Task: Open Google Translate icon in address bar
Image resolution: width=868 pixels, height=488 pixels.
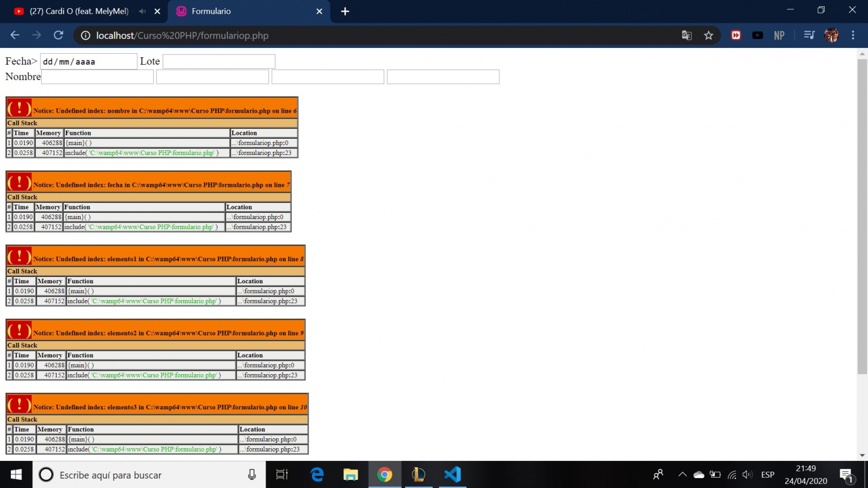Action: click(x=687, y=35)
